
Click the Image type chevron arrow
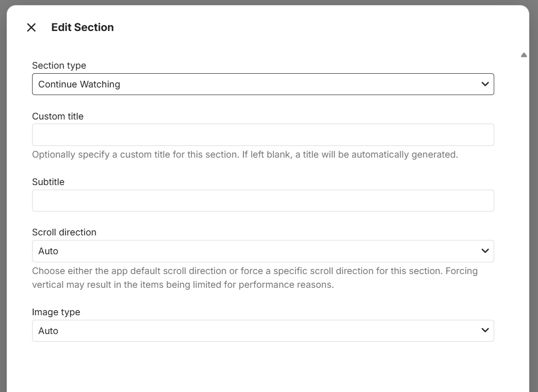(x=485, y=331)
